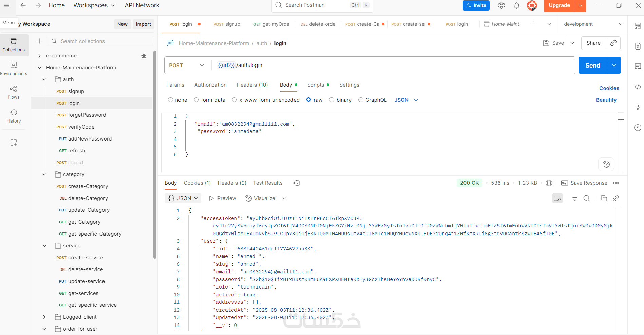
Task: Open the POST method dropdown
Action: point(187,65)
